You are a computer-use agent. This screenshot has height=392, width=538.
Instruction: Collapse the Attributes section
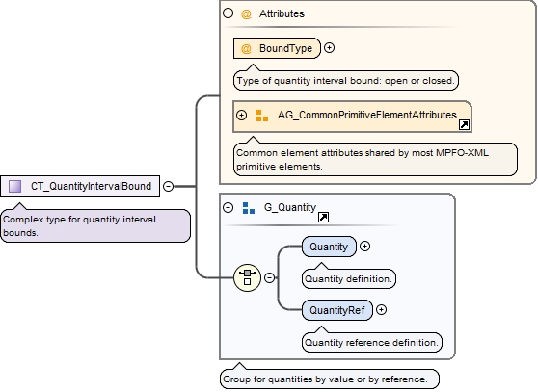tap(229, 13)
